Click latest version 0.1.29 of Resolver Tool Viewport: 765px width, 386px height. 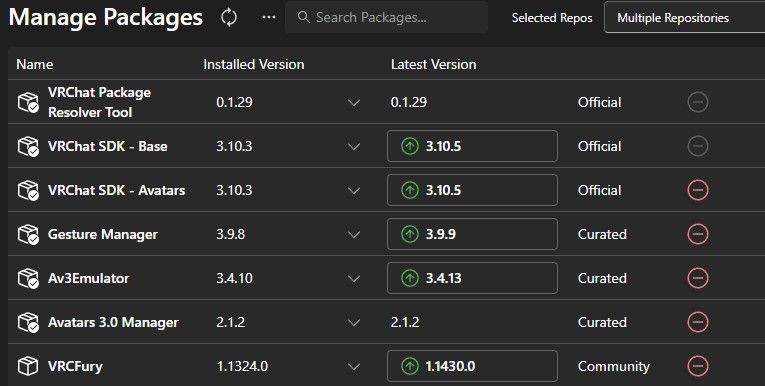click(x=409, y=102)
